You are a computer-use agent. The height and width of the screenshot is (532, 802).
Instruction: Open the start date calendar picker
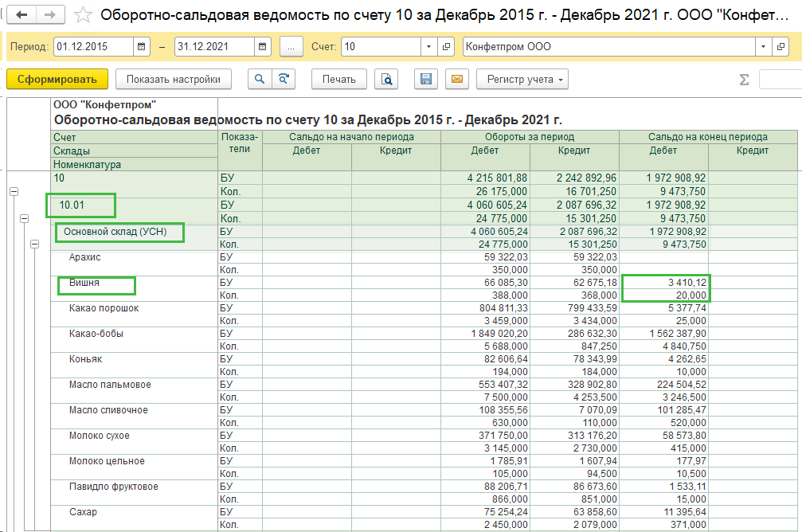[141, 46]
